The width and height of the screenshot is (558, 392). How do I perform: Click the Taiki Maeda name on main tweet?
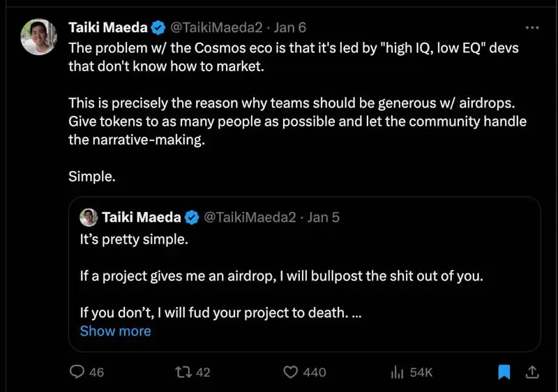[108, 27]
